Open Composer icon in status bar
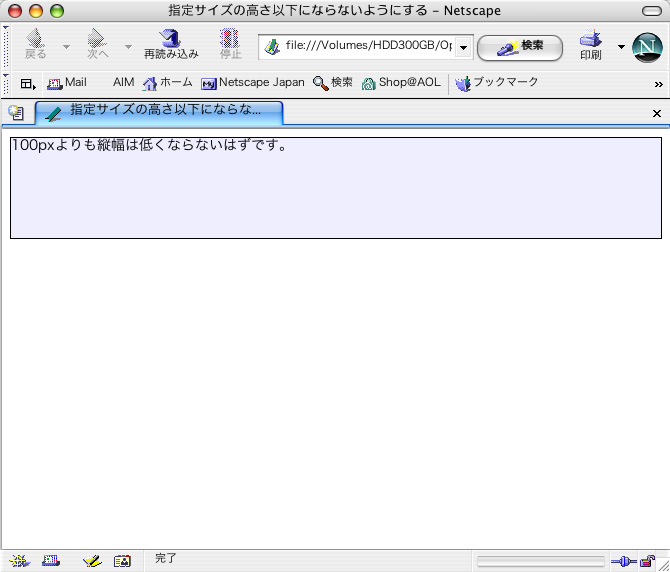Image resolution: width=670 pixels, height=572 pixels. pyautogui.click(x=92, y=560)
